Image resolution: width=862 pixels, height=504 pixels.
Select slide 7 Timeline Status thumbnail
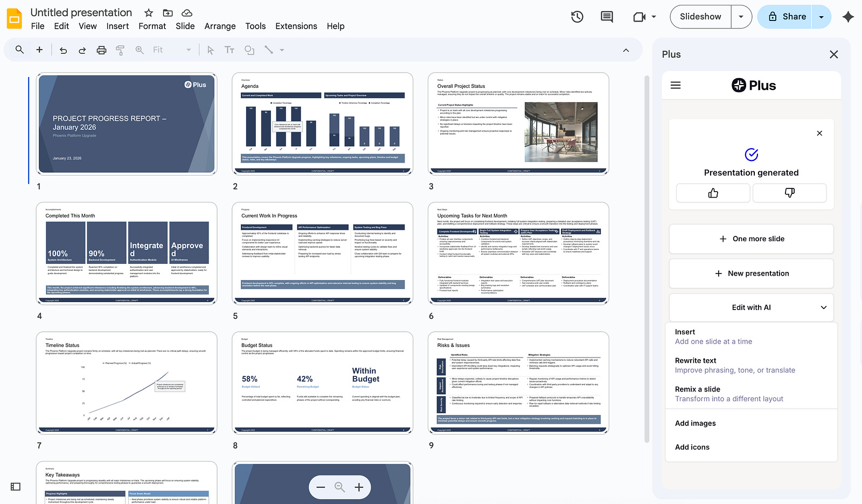pyautogui.click(x=127, y=383)
